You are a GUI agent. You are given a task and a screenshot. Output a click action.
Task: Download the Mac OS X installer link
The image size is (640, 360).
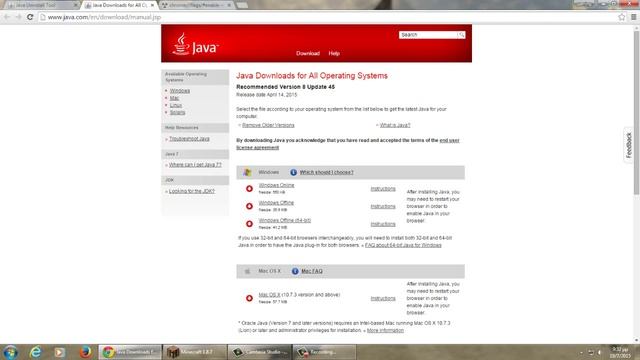[x=269, y=295]
